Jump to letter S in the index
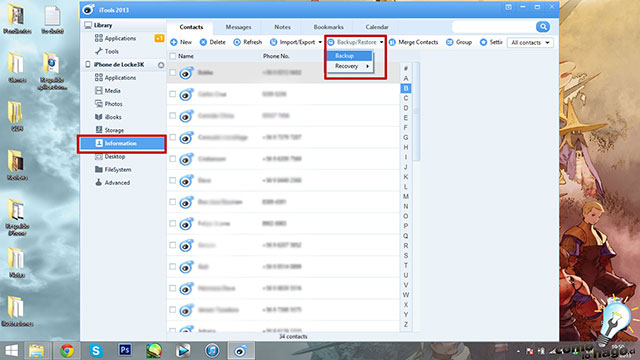The width and height of the screenshot is (640, 360). coord(406,256)
